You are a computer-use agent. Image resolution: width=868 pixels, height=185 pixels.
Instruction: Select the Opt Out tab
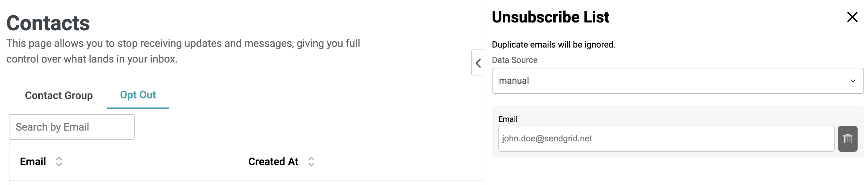(138, 95)
